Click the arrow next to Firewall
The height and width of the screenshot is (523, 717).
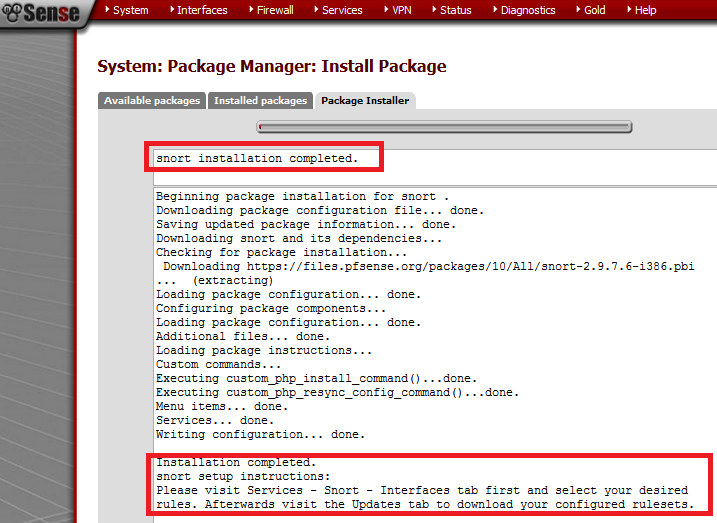pos(250,10)
